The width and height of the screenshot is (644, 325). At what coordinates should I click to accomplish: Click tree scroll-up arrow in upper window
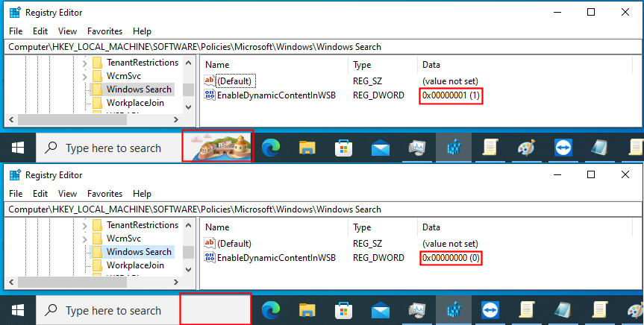click(189, 63)
